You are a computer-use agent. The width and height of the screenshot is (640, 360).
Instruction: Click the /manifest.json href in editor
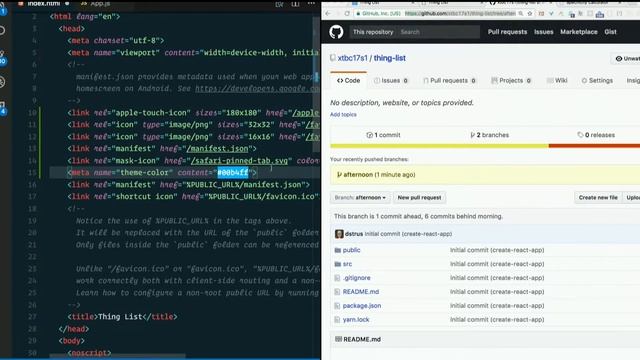[x=217, y=149]
